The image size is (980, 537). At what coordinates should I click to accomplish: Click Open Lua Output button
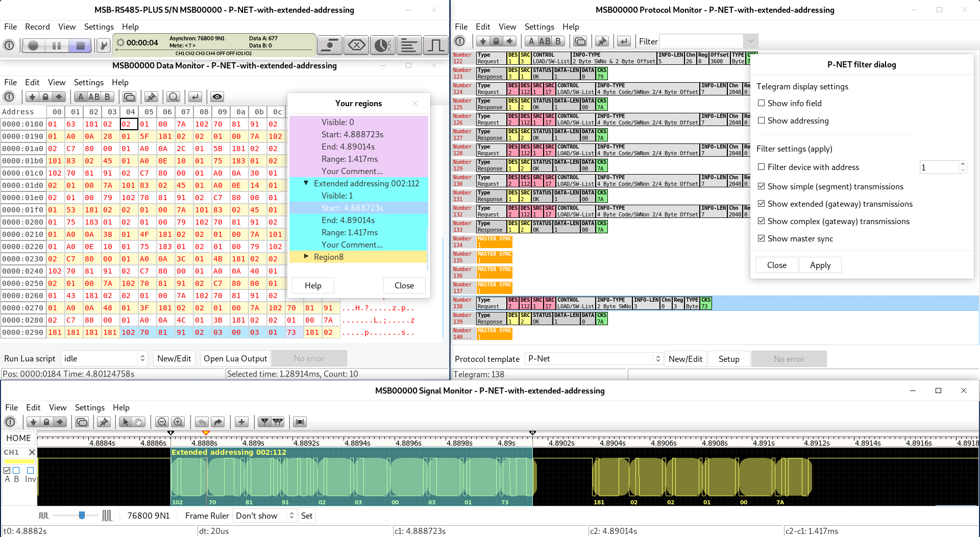click(x=235, y=359)
